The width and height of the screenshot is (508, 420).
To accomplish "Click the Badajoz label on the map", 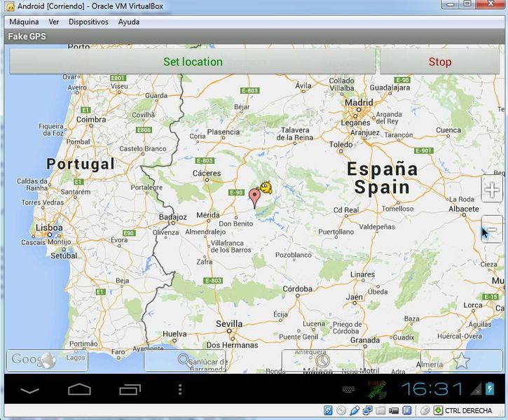I will point(172,217).
